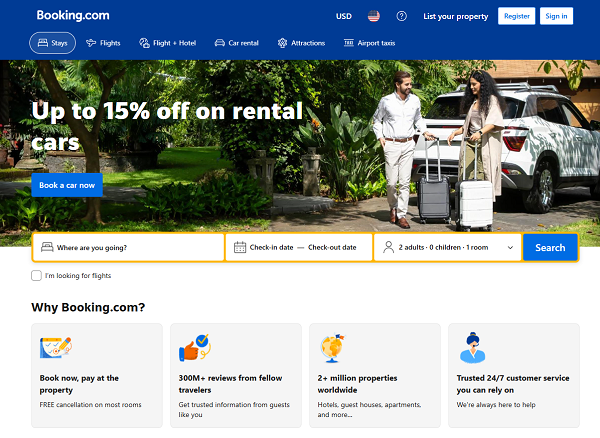Viewport: 600px width, 438px height.
Task: Click the US flag language icon
Action: tap(373, 16)
